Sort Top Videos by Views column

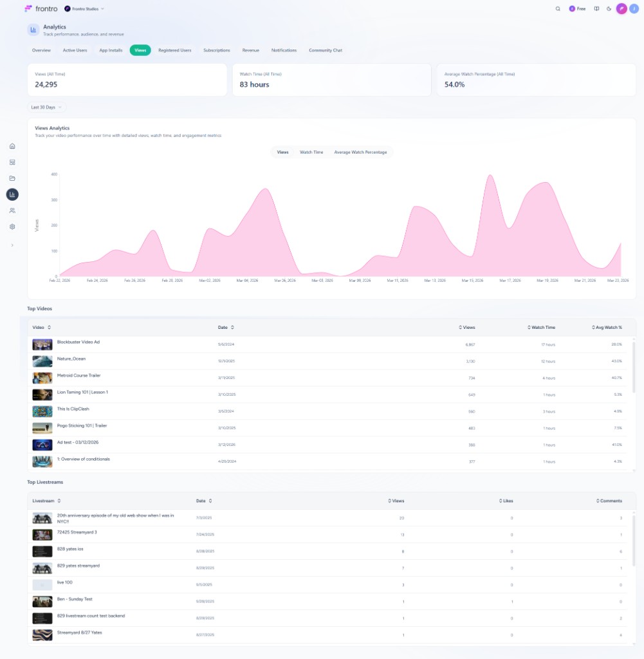(467, 328)
